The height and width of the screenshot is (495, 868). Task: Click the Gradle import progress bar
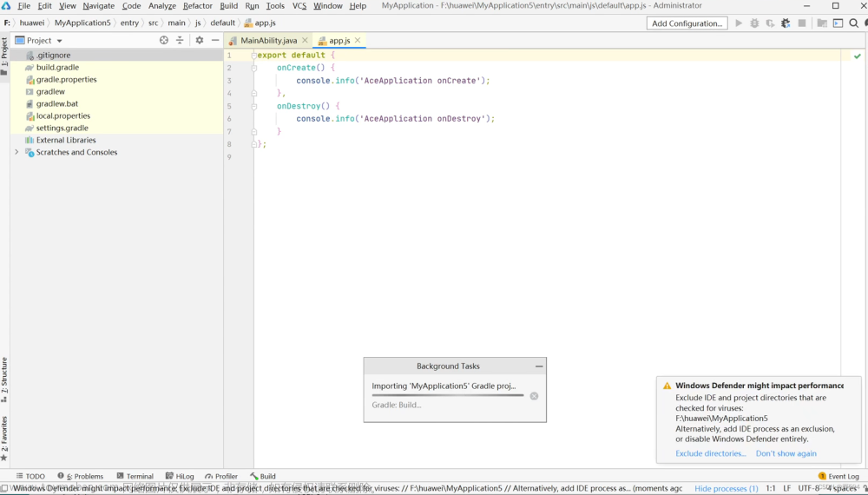point(448,395)
